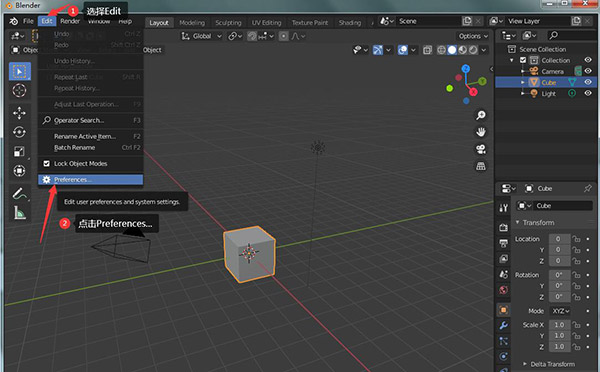Screen dimensions: 600x372
Task: Switch to the Sculpting workspace tab
Action: click(228, 23)
